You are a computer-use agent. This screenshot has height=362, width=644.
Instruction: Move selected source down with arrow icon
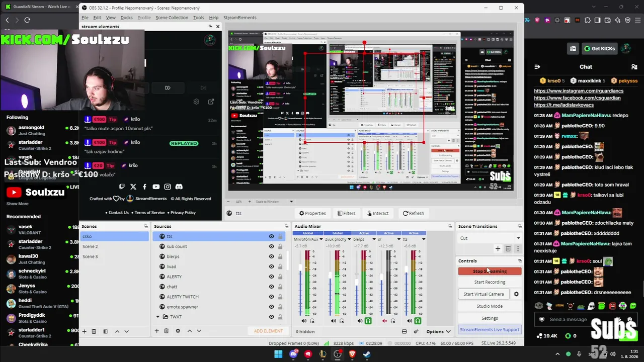click(x=199, y=331)
